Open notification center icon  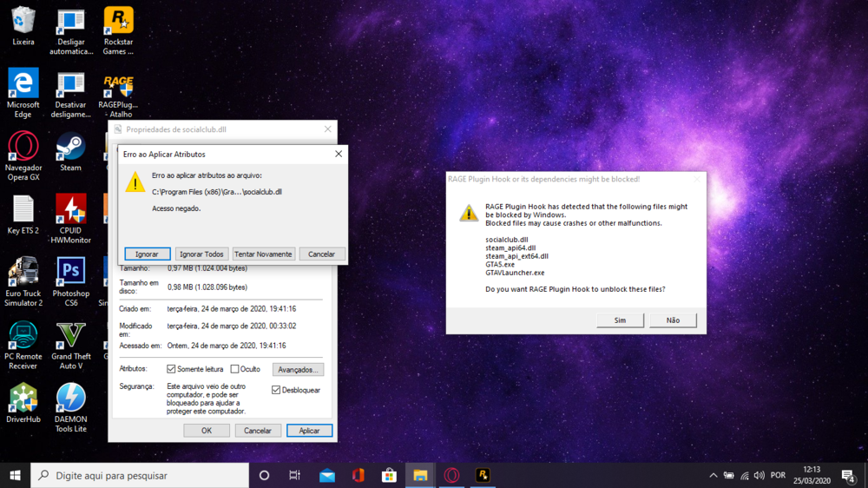(849, 475)
